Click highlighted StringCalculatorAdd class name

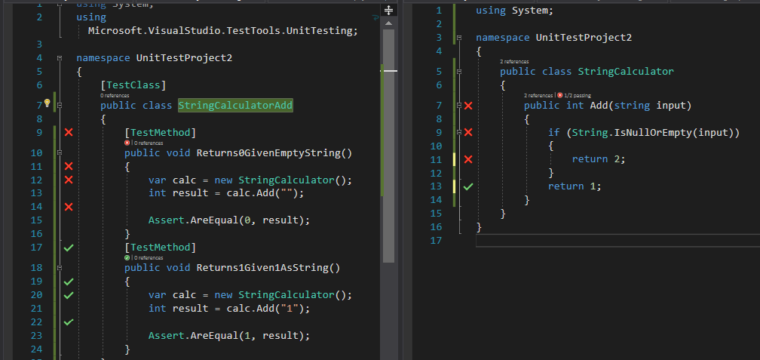236,106
